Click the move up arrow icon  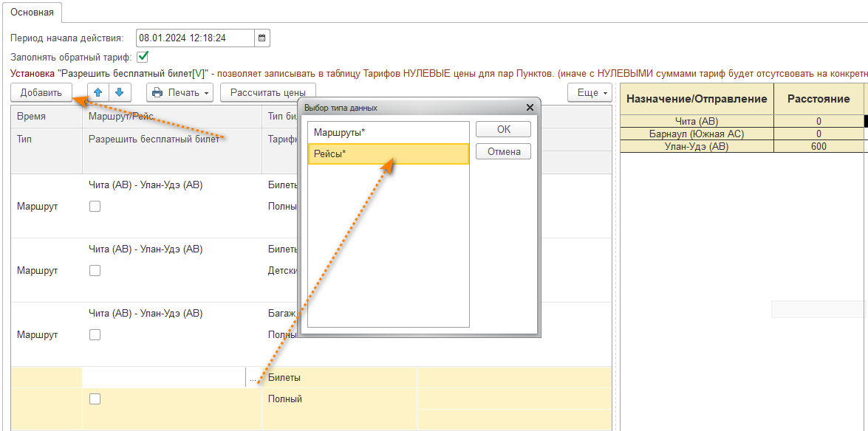(98, 92)
